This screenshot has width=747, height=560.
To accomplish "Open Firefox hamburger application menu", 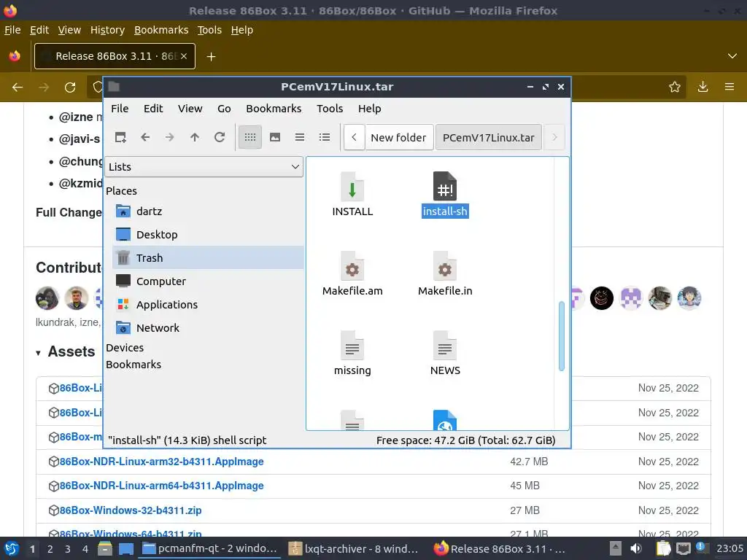I will coord(729,87).
